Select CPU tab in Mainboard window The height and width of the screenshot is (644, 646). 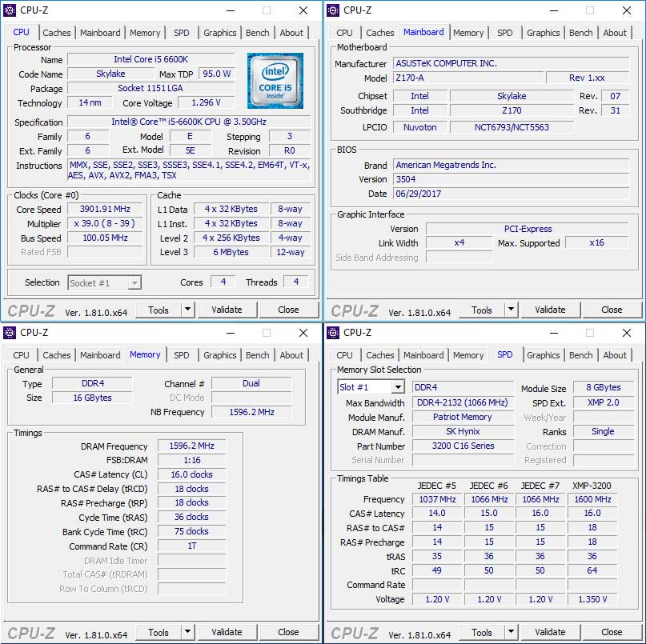(344, 33)
